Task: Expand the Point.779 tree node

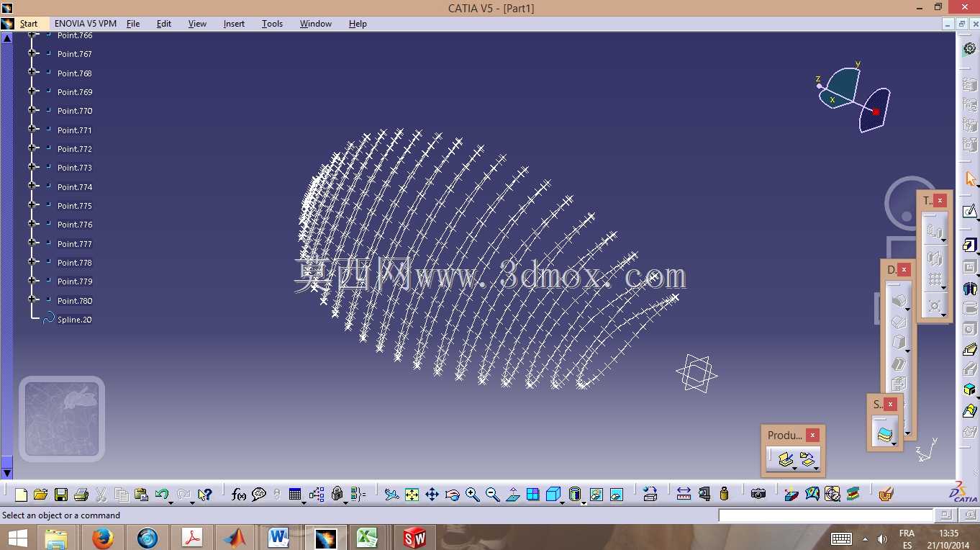Action: click(32, 281)
